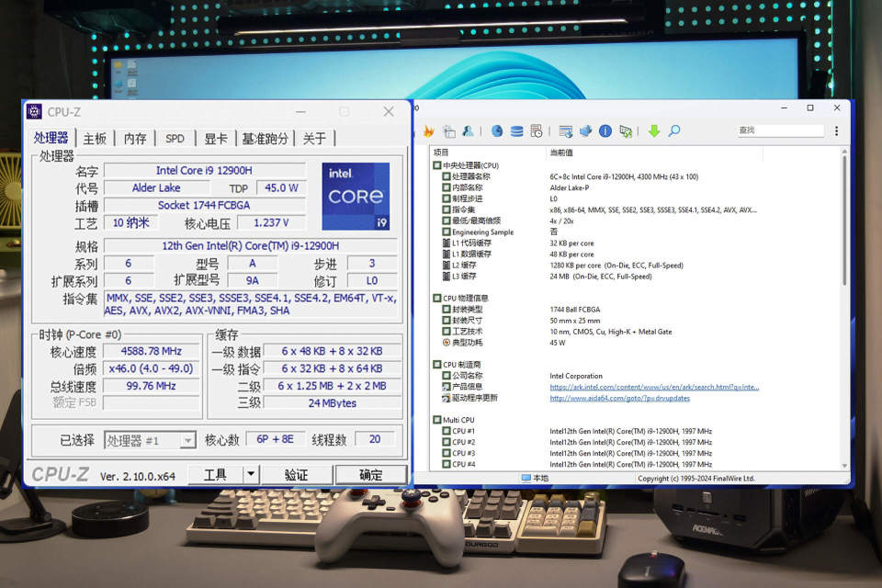
Task: Open the ark.intel.com product information link
Action: click(x=654, y=387)
